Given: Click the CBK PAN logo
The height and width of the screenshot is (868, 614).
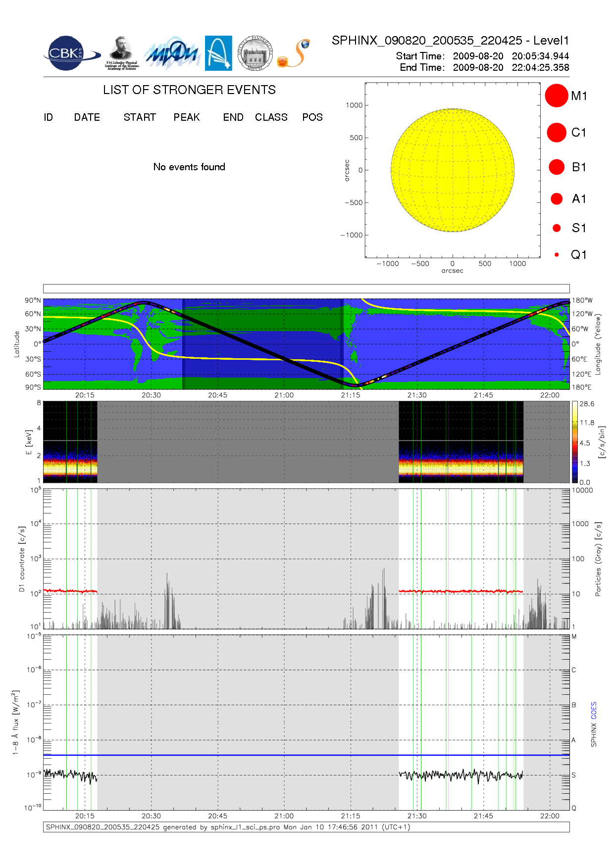Looking at the screenshot, I should (x=71, y=53).
